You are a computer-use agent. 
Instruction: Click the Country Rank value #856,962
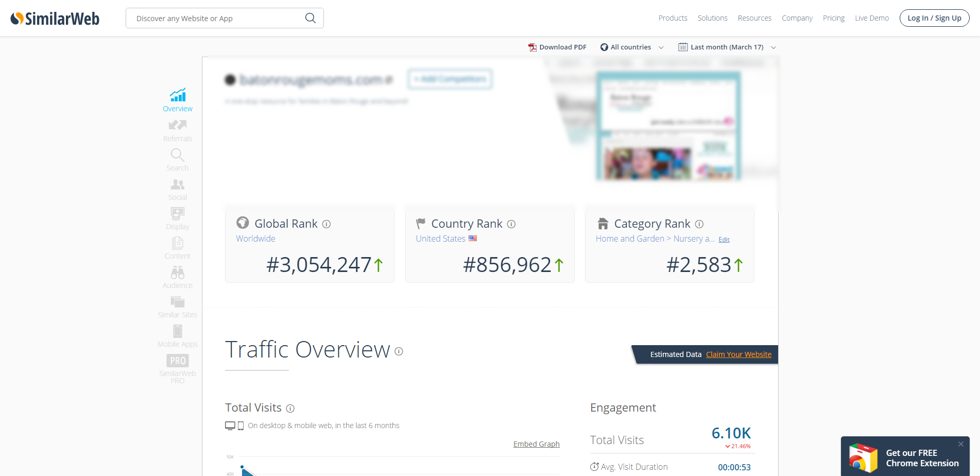coord(507,265)
